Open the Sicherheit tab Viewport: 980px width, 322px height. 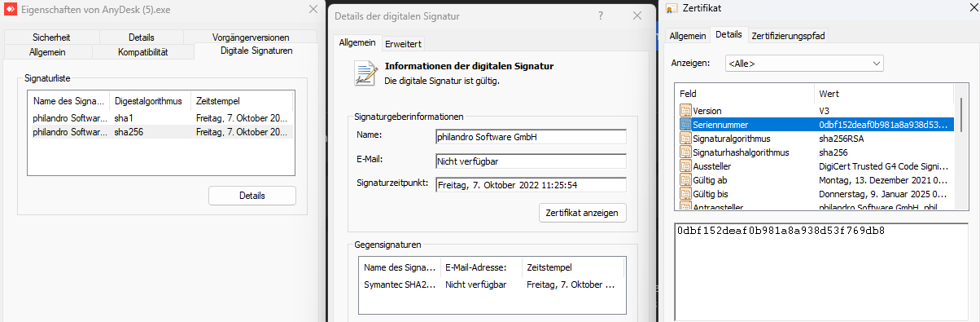click(51, 37)
